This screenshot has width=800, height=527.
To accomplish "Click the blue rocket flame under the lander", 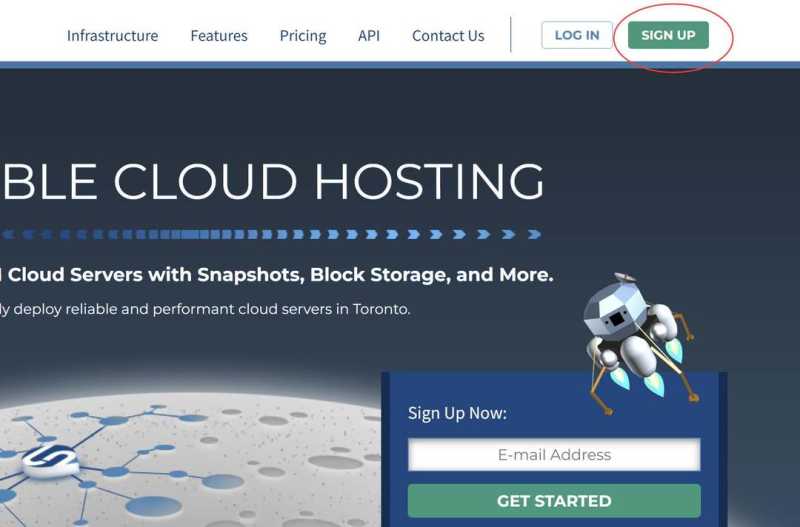I will [x=655, y=383].
